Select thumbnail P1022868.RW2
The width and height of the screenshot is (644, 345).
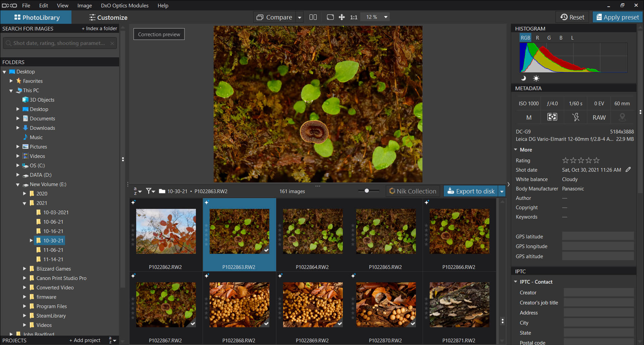[239, 304]
